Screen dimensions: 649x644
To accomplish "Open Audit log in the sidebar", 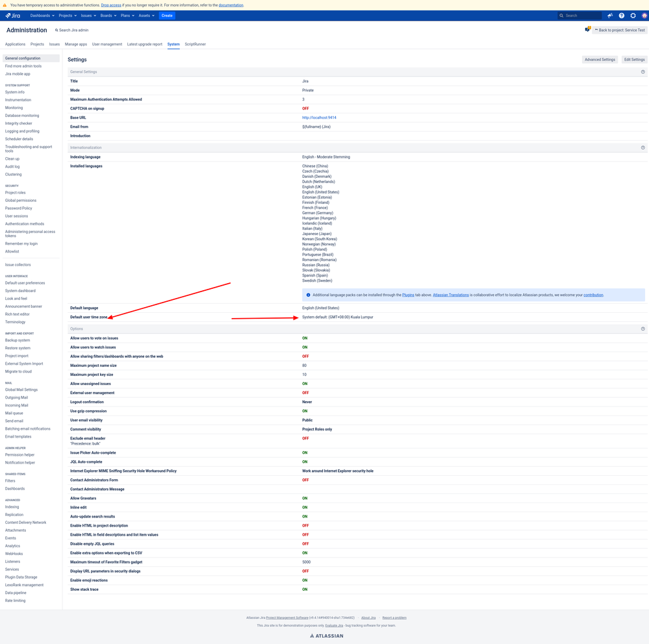I will [12, 167].
